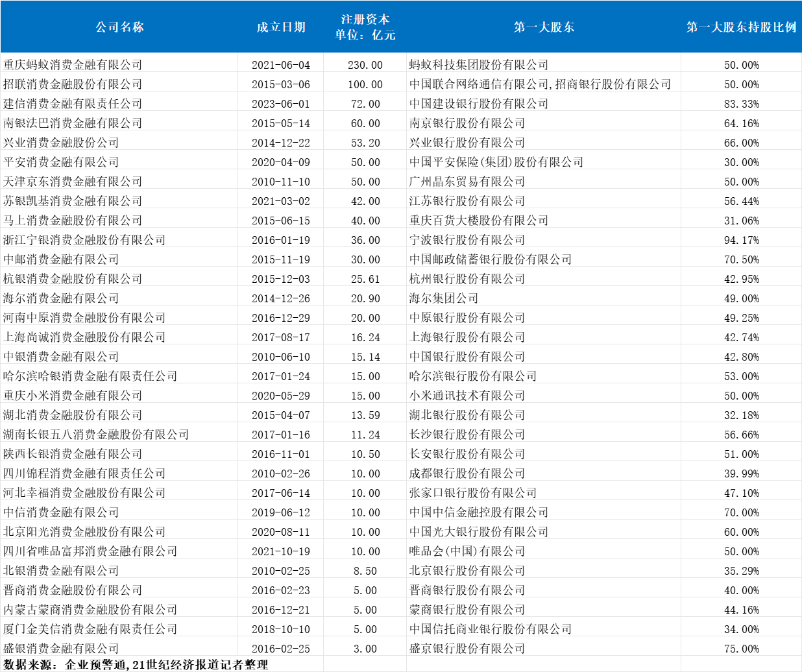The width and height of the screenshot is (802, 672).
Task: Select the 招联消费金融股份有限公司 cell
Action: [73, 84]
